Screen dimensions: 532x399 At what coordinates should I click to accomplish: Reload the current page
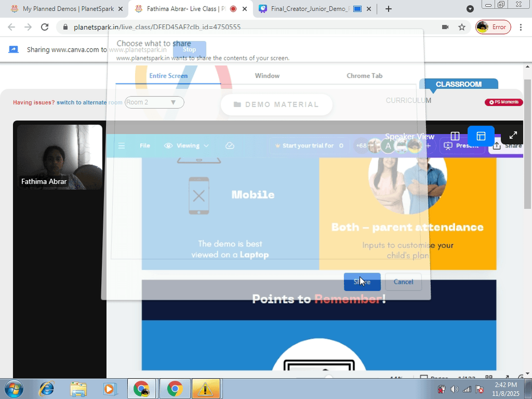[x=45, y=27]
